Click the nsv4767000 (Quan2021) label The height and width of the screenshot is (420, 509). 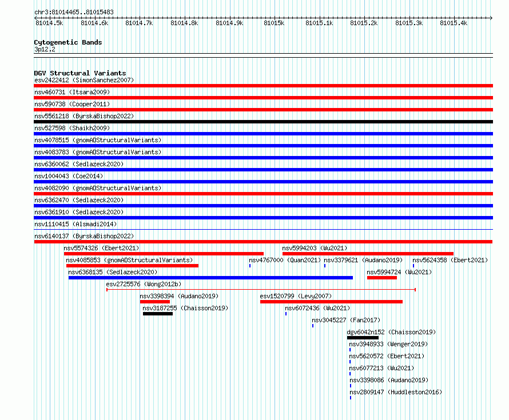click(285, 260)
